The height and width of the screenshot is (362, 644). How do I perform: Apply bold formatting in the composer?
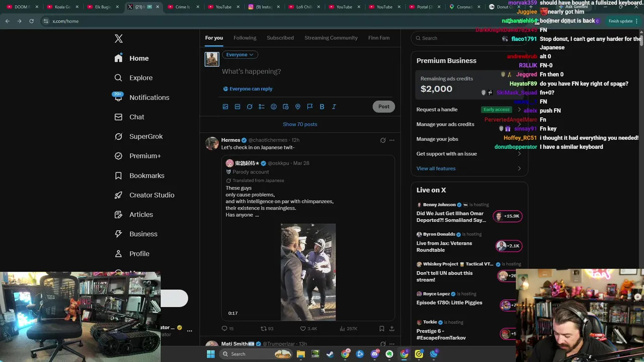pos(322,107)
